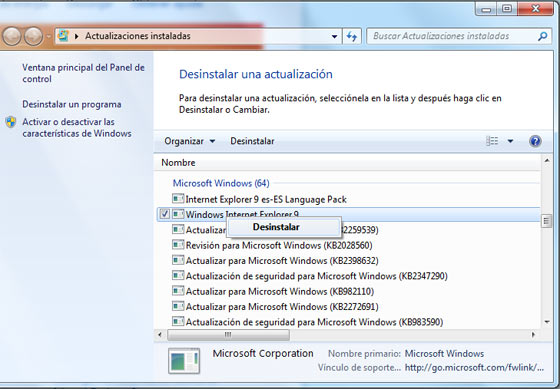Select Actualizar para Microsoft Windows (KB982110)
Image resolution: width=560 pixels, height=389 pixels.
tap(280, 291)
